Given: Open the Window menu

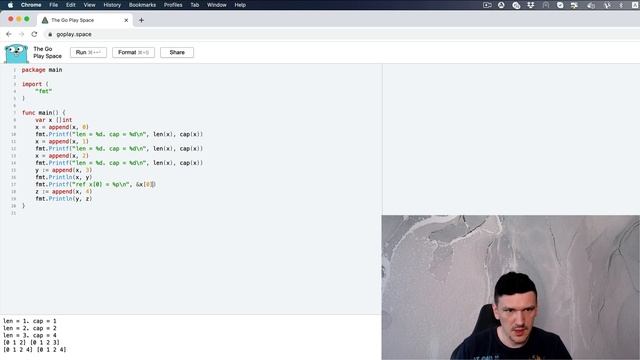Looking at the screenshot, I should pos(217,5).
